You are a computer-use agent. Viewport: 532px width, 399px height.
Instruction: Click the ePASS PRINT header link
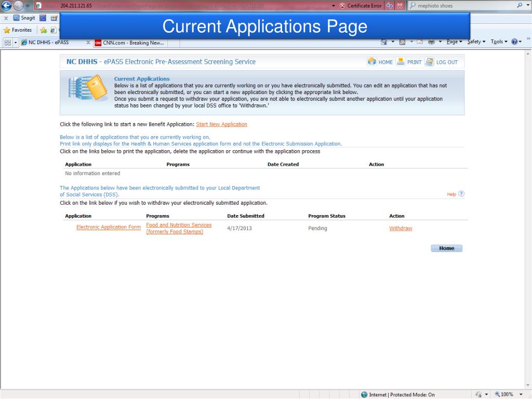(x=409, y=62)
